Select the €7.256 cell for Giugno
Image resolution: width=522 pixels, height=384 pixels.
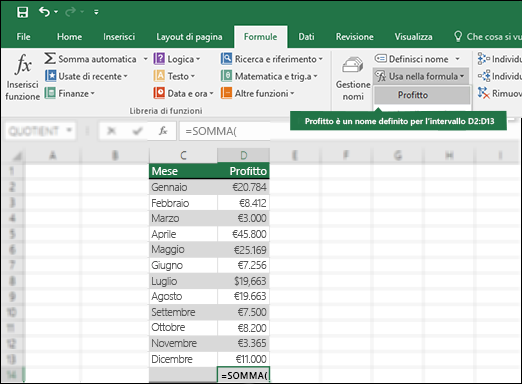pos(243,265)
